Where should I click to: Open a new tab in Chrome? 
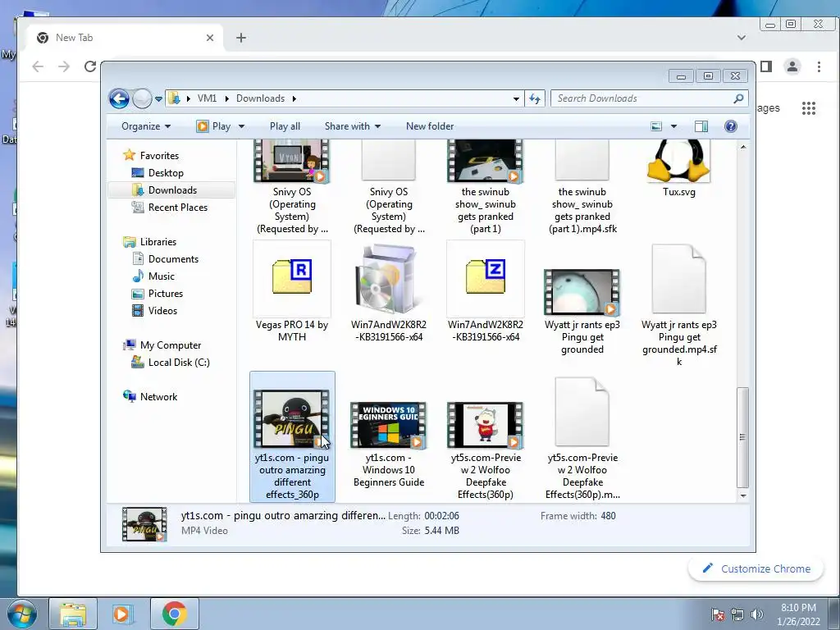(x=241, y=38)
